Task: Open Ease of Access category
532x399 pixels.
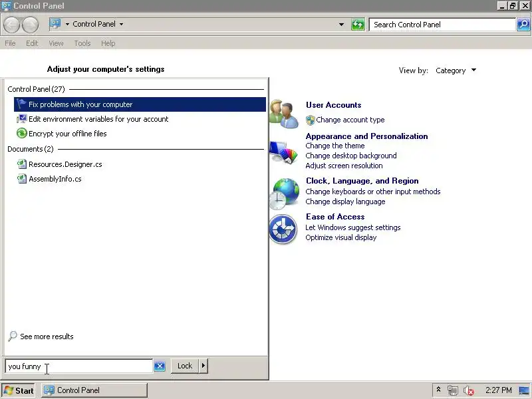Action: (335, 217)
